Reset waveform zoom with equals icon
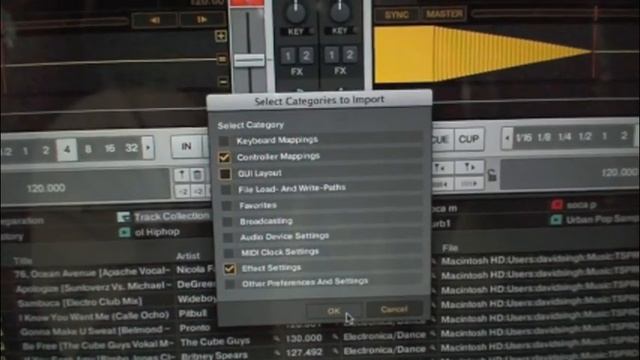This screenshot has width=640, height=360. tap(222, 60)
